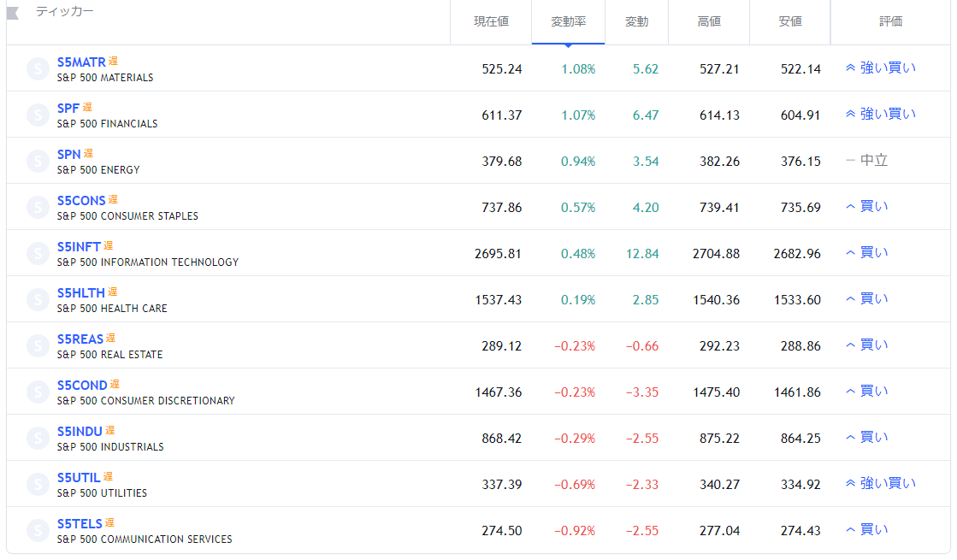Click the delayed-data badge next to S5HLTH

(x=112, y=292)
